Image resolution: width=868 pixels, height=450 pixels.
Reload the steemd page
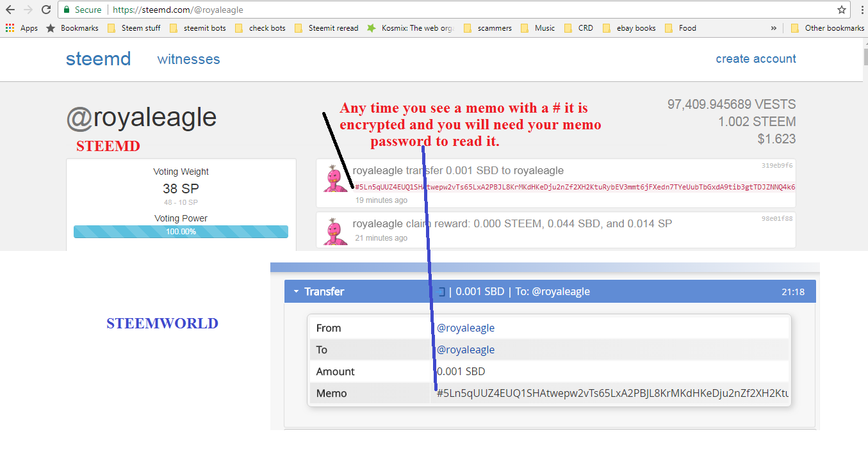(x=46, y=10)
